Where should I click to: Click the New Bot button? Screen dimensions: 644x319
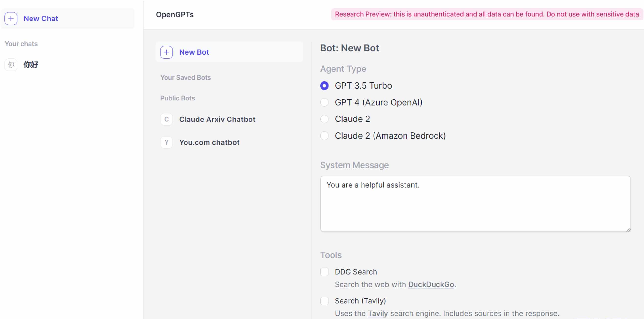coord(229,52)
